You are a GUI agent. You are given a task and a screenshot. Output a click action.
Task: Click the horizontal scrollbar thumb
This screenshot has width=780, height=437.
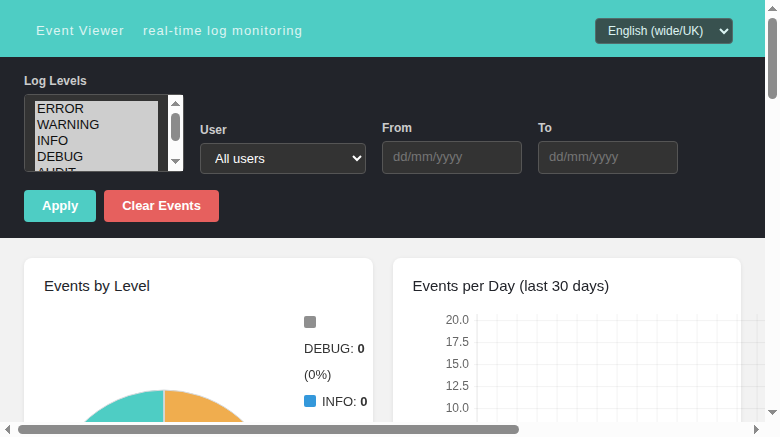[x=269, y=430]
